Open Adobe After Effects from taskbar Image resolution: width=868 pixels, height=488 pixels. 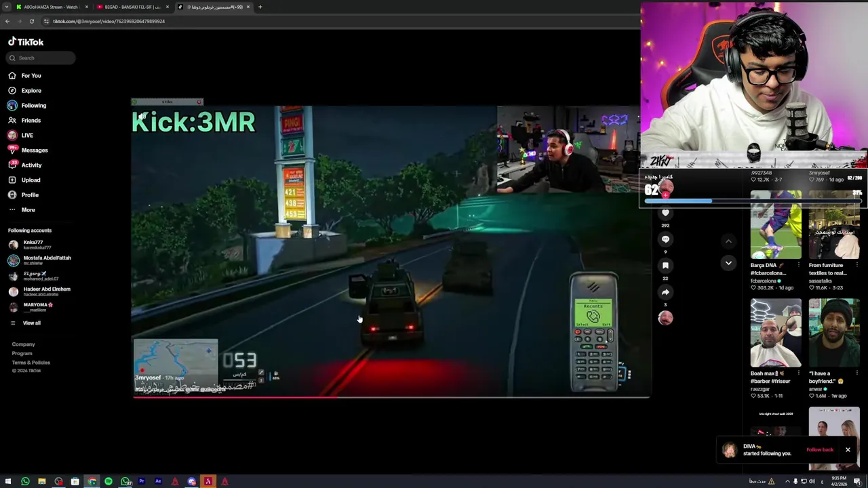pos(158,481)
